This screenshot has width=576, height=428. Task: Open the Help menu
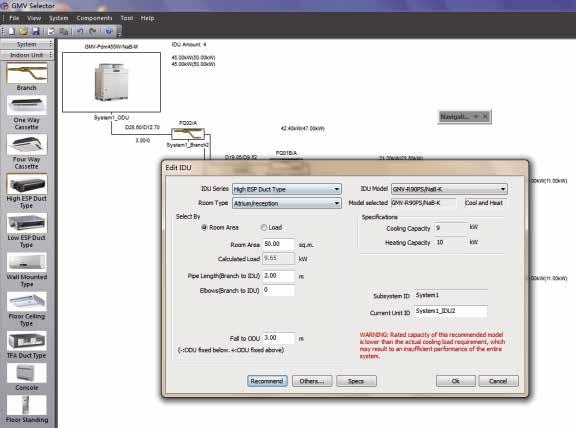coord(147,18)
